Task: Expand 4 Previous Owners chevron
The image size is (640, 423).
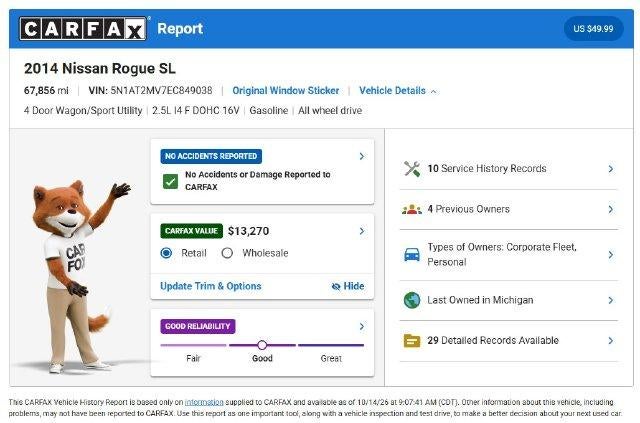Action: (611, 209)
